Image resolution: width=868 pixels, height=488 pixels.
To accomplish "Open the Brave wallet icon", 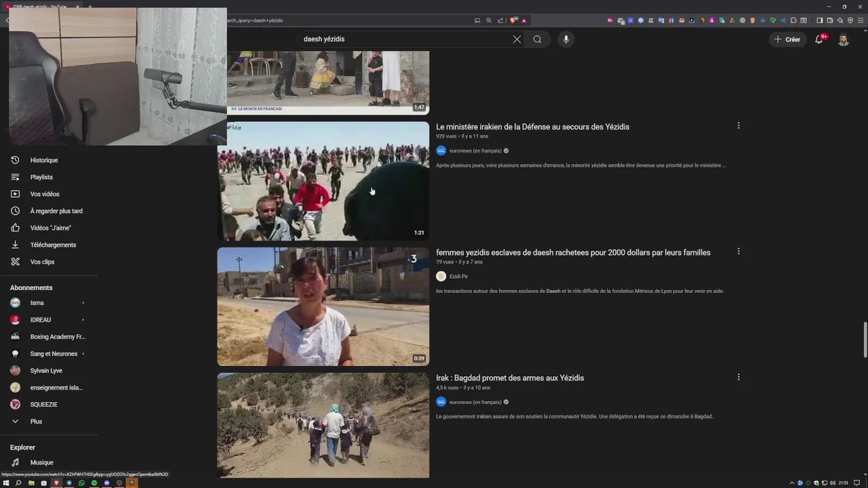I will click(x=829, y=20).
